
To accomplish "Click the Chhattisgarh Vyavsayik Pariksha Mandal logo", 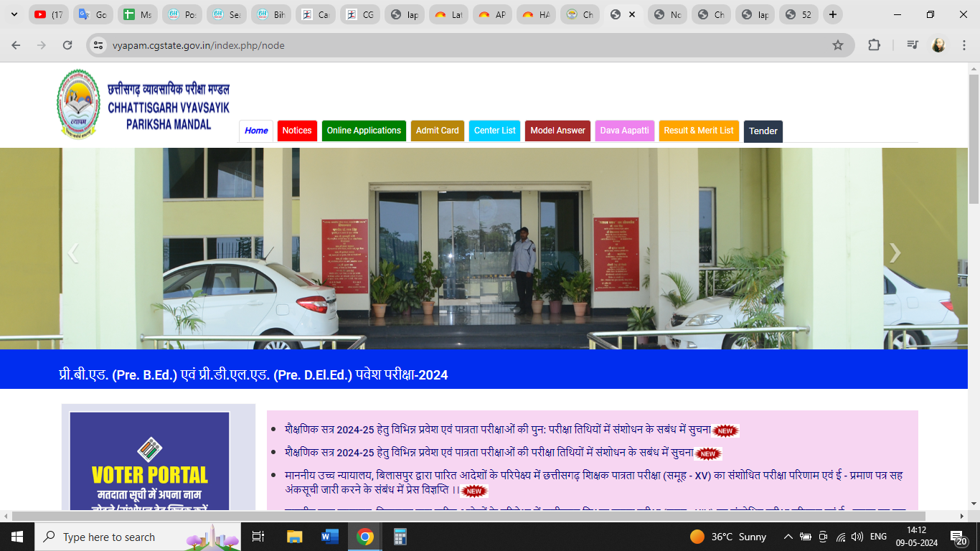I will pos(79,104).
